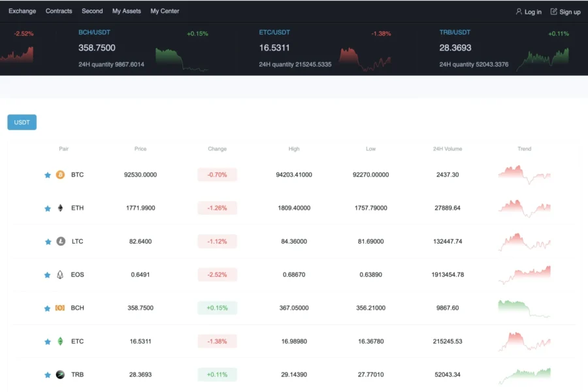Select the LTC high value 84.36000

[x=294, y=241]
